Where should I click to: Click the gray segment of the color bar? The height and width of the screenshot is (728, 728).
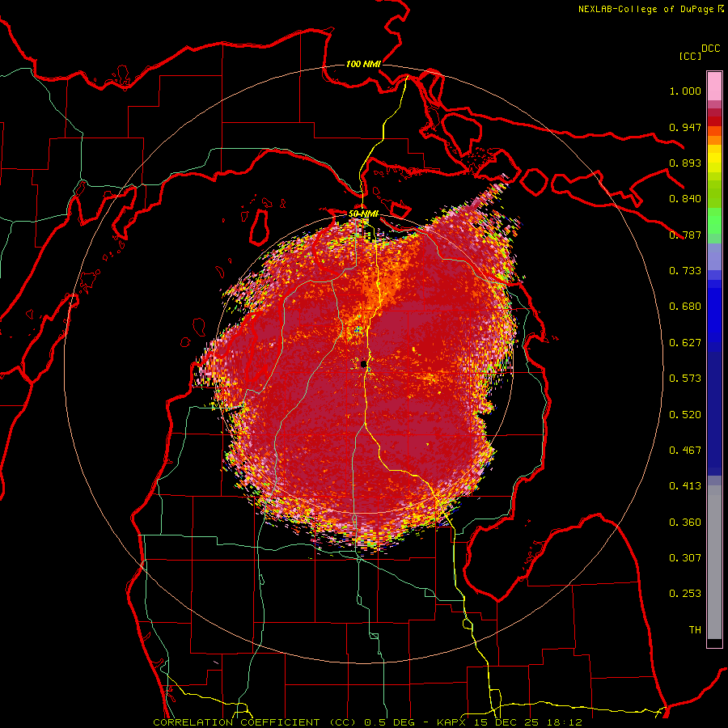[x=714, y=562]
